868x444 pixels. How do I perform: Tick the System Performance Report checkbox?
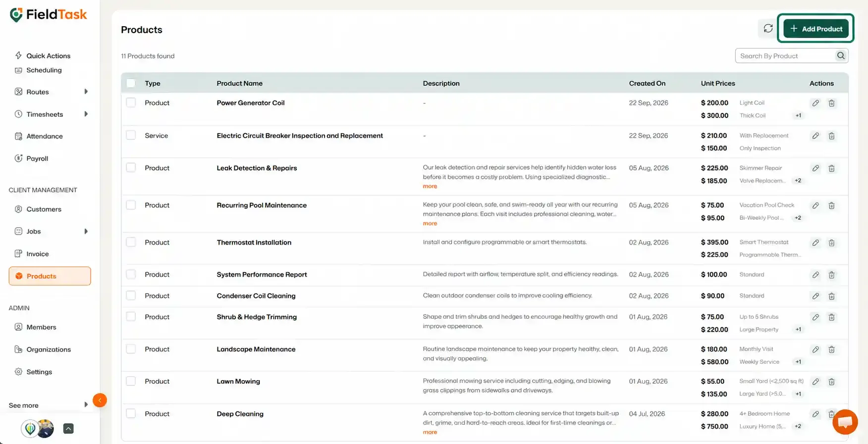point(131,274)
